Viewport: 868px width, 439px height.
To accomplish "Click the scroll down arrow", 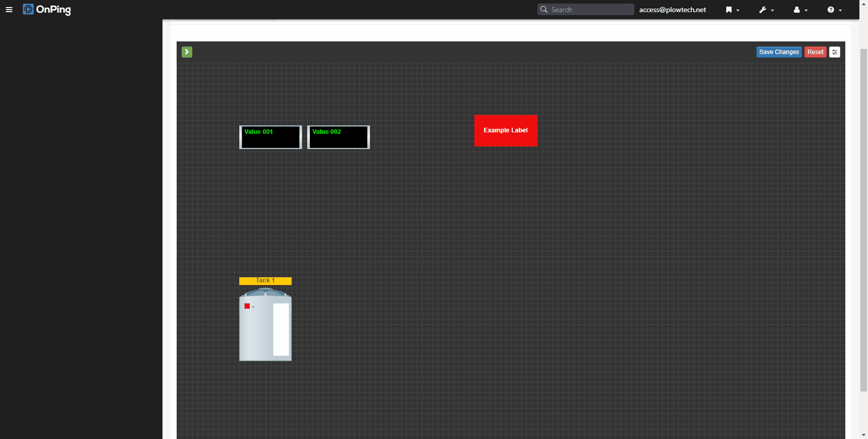I will click(x=863, y=434).
